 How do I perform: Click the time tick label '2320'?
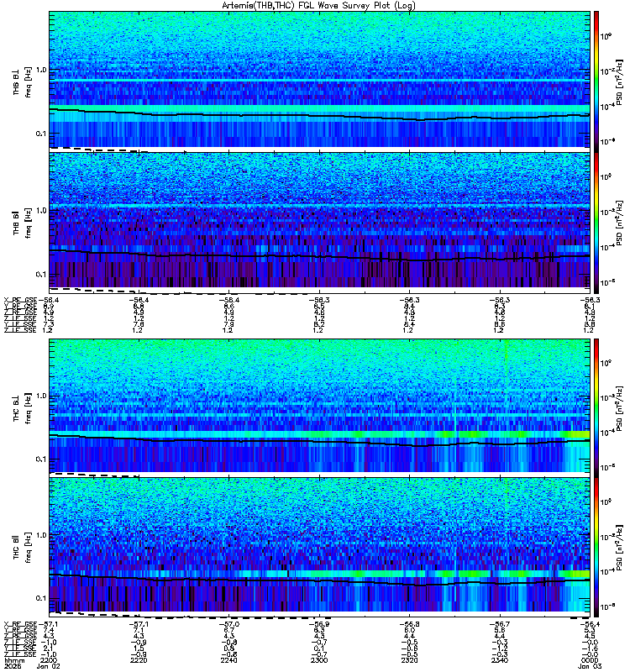click(409, 660)
